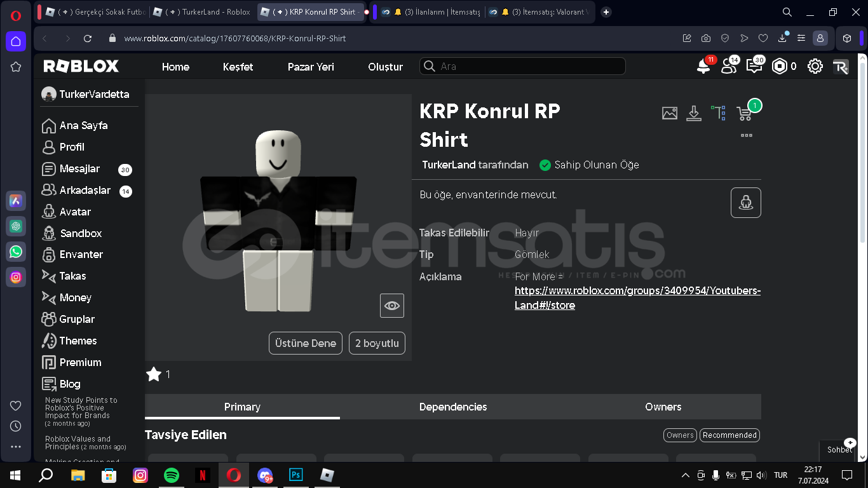Click the 2 boyutlu button

tap(377, 343)
